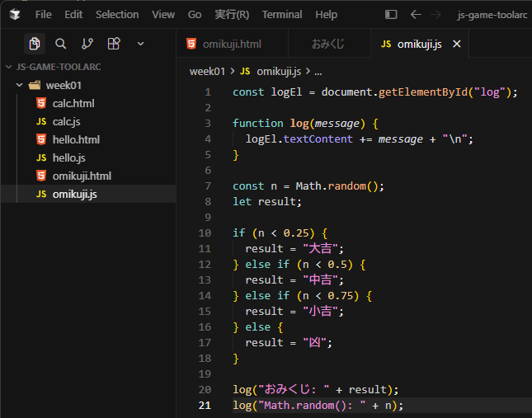Click getElementById on line 1

(x=423, y=92)
